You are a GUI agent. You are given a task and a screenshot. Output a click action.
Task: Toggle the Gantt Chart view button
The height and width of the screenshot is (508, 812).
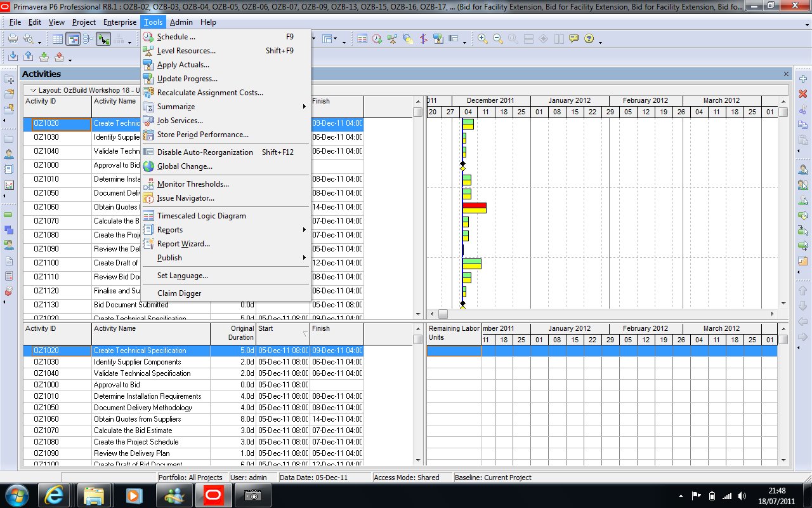(73, 39)
